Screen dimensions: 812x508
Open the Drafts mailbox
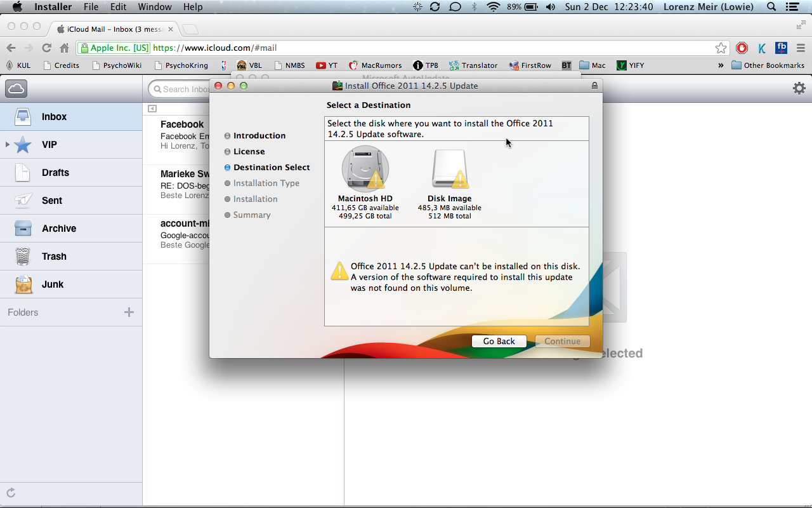pyautogui.click(x=71, y=173)
